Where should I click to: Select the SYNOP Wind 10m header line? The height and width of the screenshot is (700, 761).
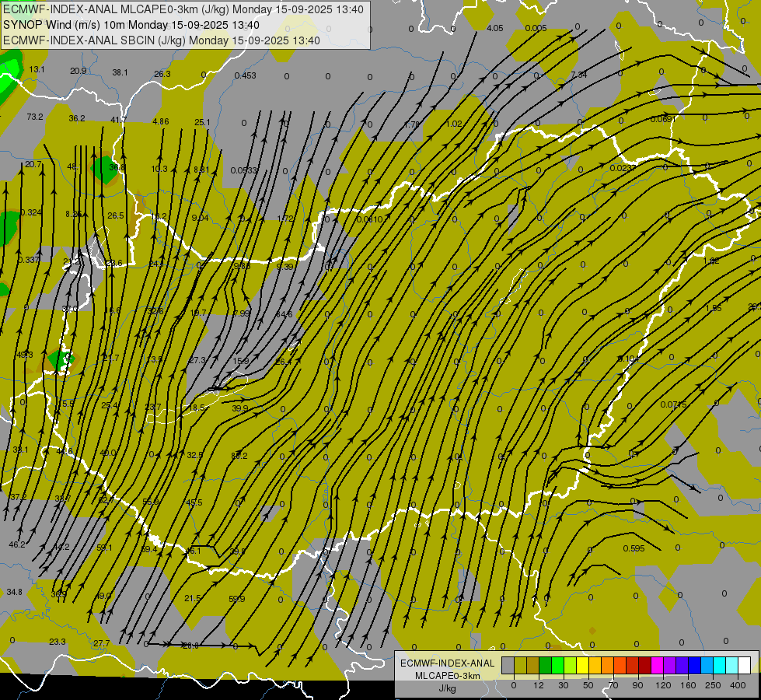(x=131, y=25)
